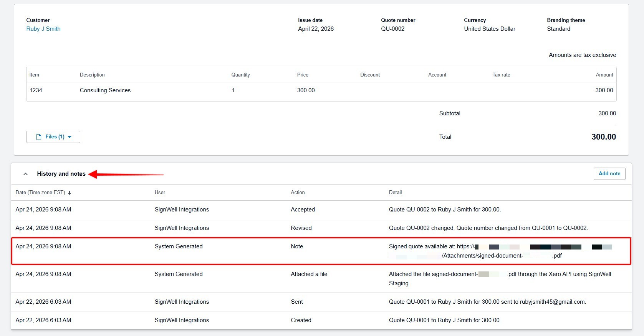Click 'Attached the file signed-document' detail
644x336 pixels.
[x=500, y=279]
